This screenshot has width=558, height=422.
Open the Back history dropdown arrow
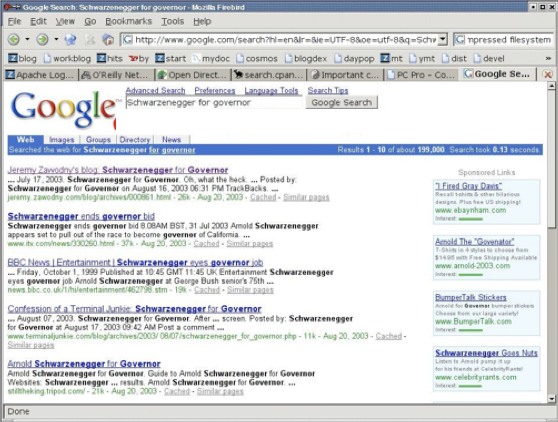[27, 39]
